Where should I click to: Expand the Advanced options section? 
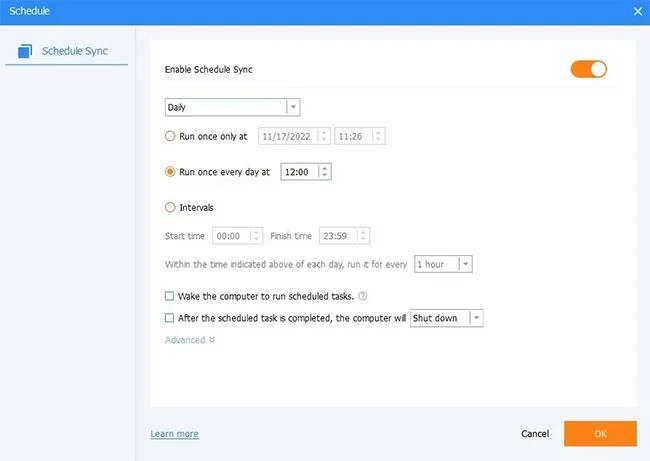(190, 340)
